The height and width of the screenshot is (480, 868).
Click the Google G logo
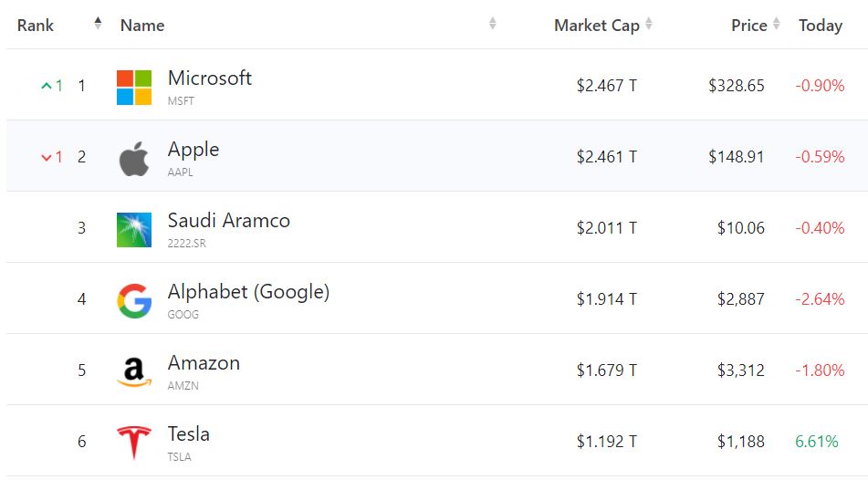[x=134, y=301]
